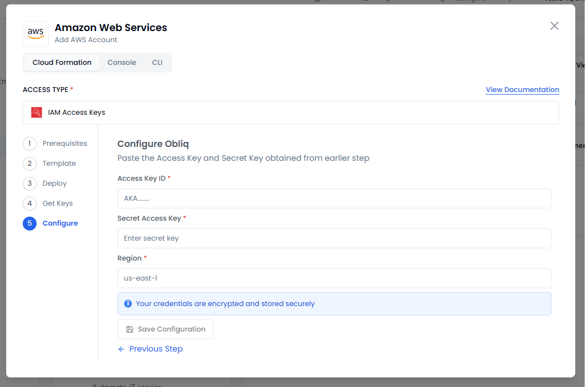Click the step 2 Template circle
The image size is (588, 387).
29,164
